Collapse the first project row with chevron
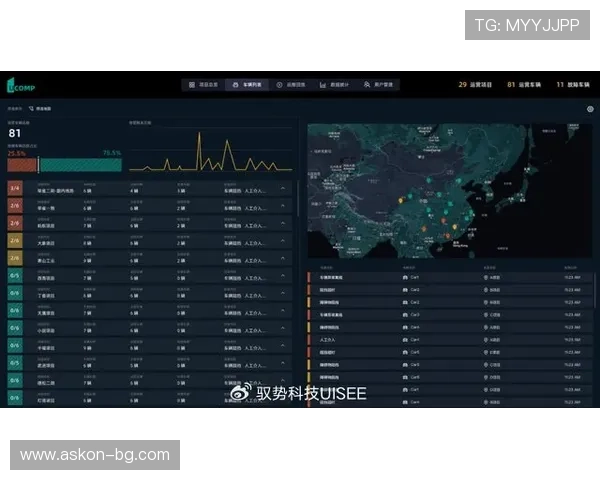Viewport: 600px width, 480px height. point(283,188)
